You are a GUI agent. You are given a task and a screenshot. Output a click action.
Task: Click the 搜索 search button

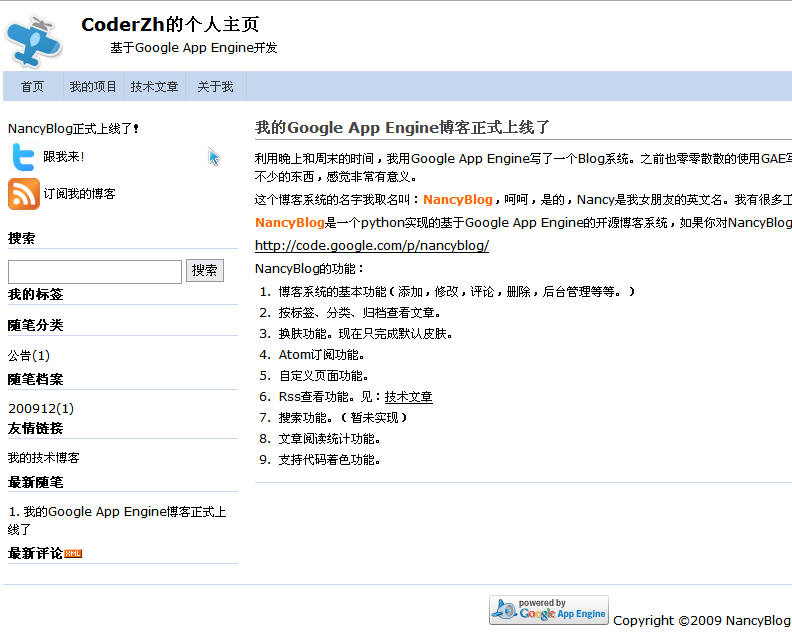coord(205,270)
